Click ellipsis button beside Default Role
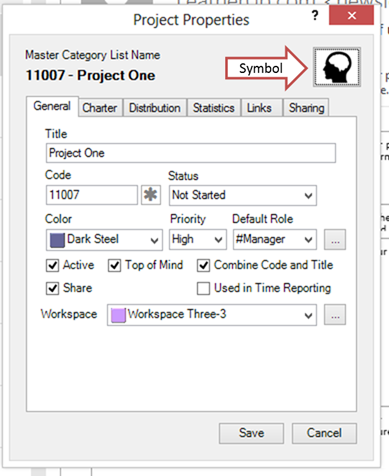This screenshot has height=476, width=389. click(x=335, y=239)
